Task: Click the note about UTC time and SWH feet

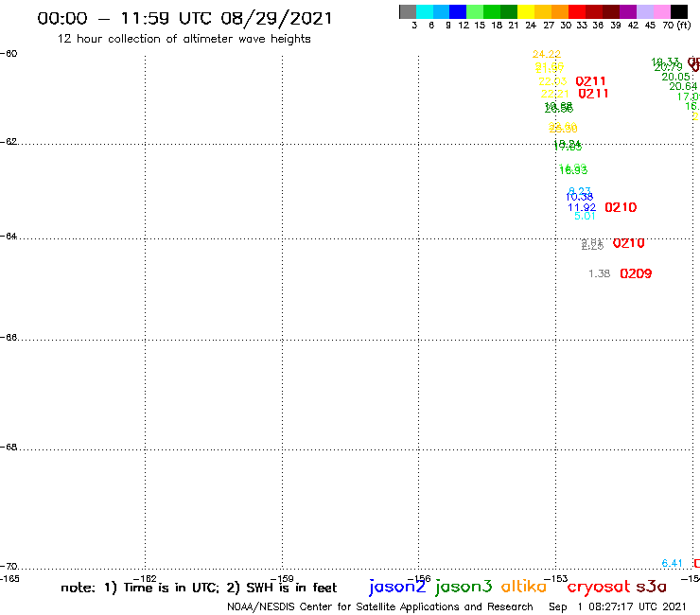Action: tap(199, 588)
